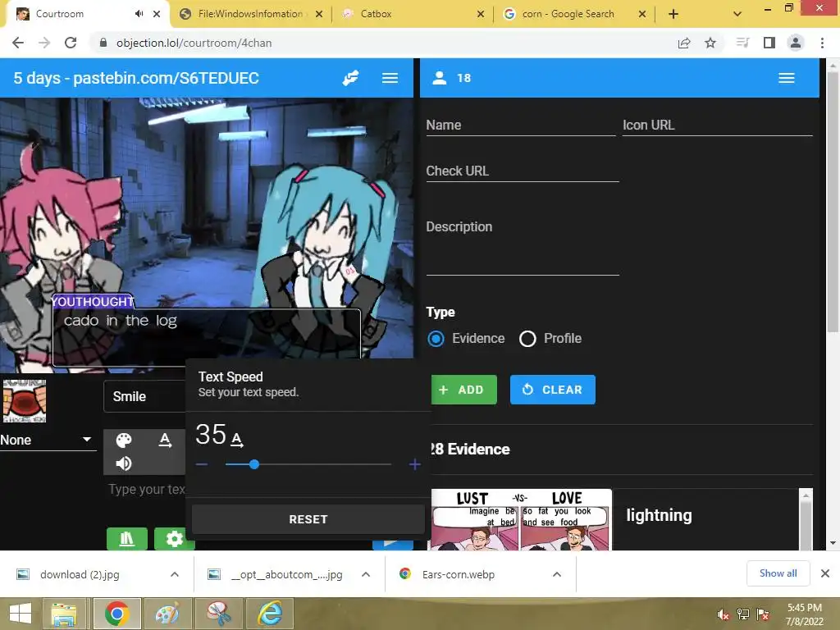This screenshot has width=840, height=630.
Task: Expand the Ears-corn.webp options chevron
Action: [x=557, y=574]
